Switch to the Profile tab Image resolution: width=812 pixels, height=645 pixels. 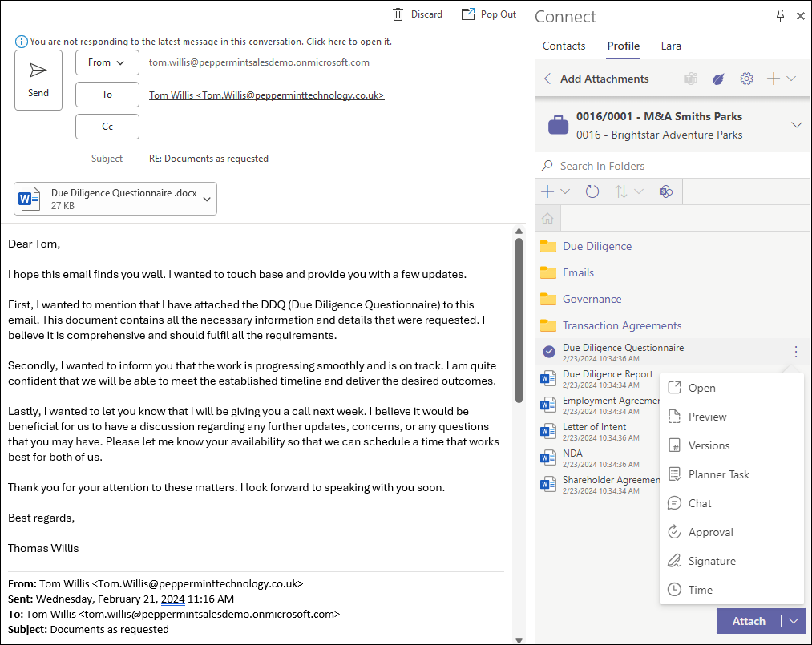624,46
